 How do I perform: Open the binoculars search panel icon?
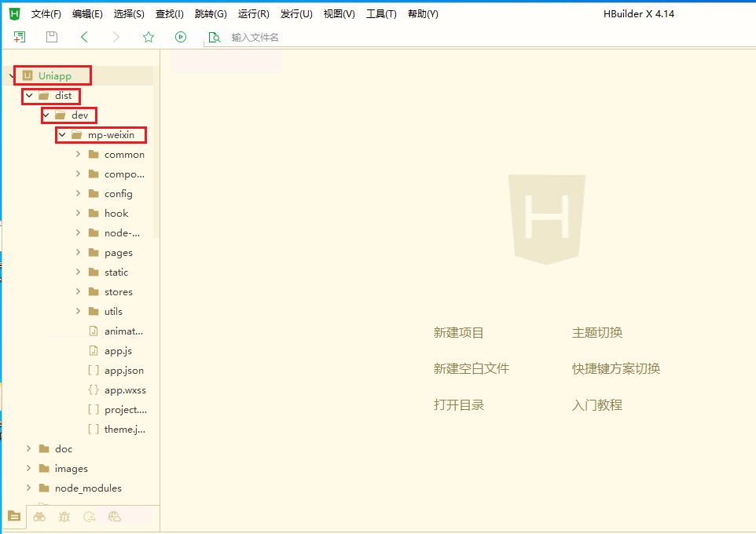click(x=39, y=517)
